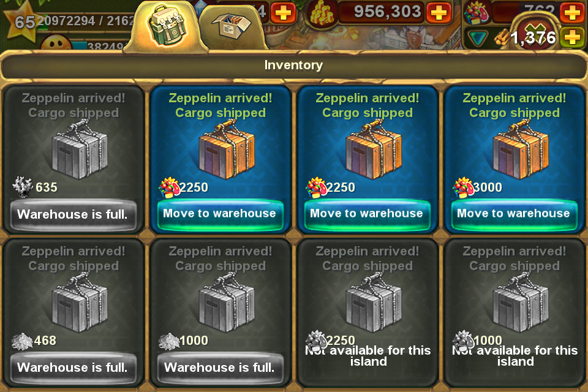Expand the green down-arrow resource dropdown
Viewport: 588px width, 392px height.
point(478,38)
